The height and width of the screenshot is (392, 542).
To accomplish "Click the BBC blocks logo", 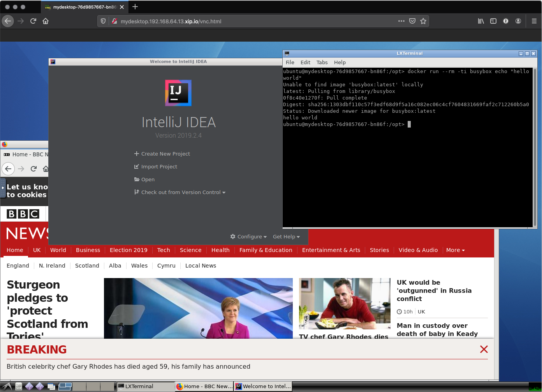I will click(x=23, y=214).
